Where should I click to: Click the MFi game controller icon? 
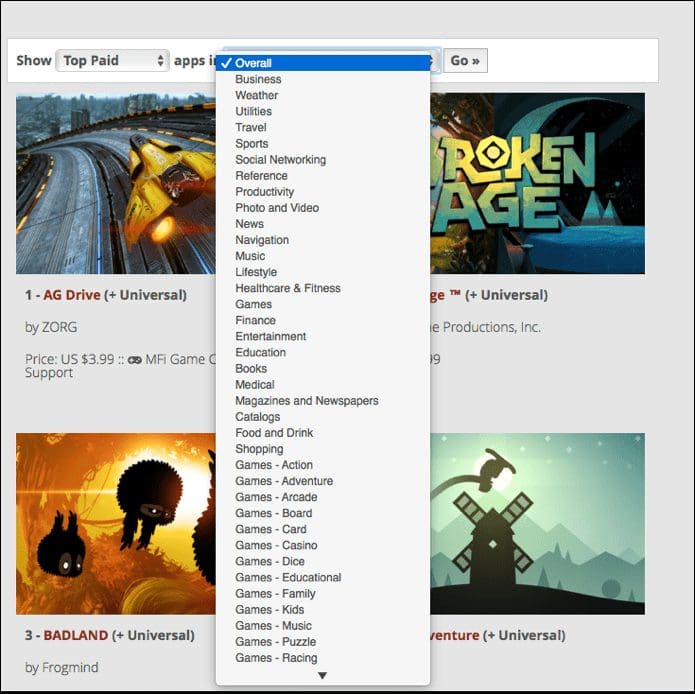coord(135,360)
